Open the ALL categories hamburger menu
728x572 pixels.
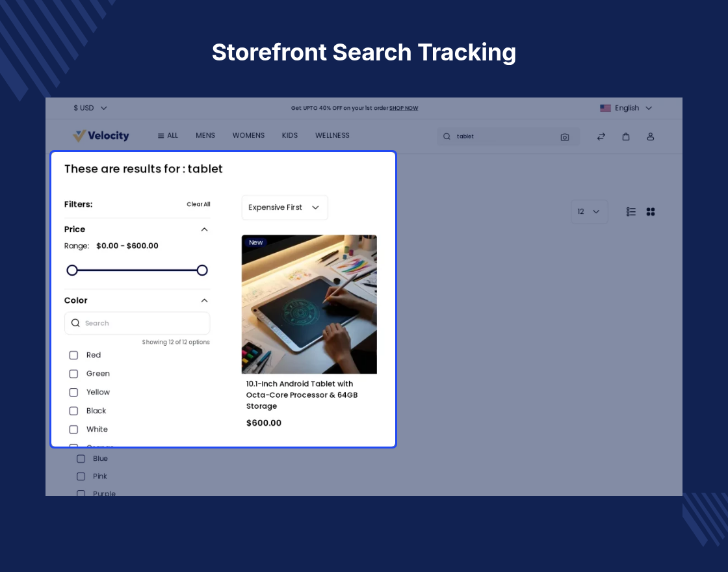pos(168,136)
